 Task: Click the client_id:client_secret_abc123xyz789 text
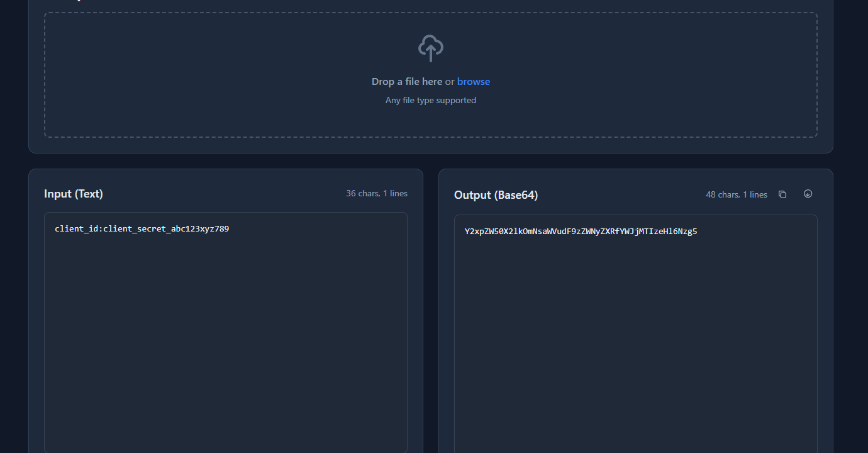tap(142, 228)
